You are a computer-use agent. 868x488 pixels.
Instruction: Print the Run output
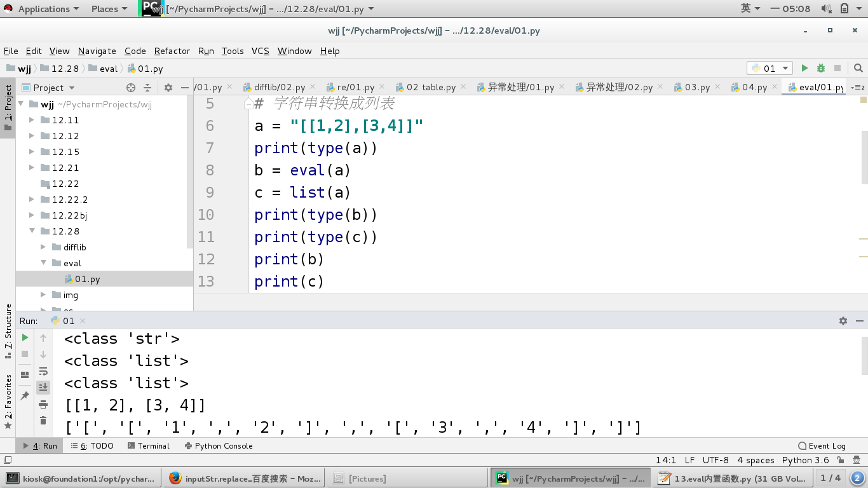[x=43, y=403]
